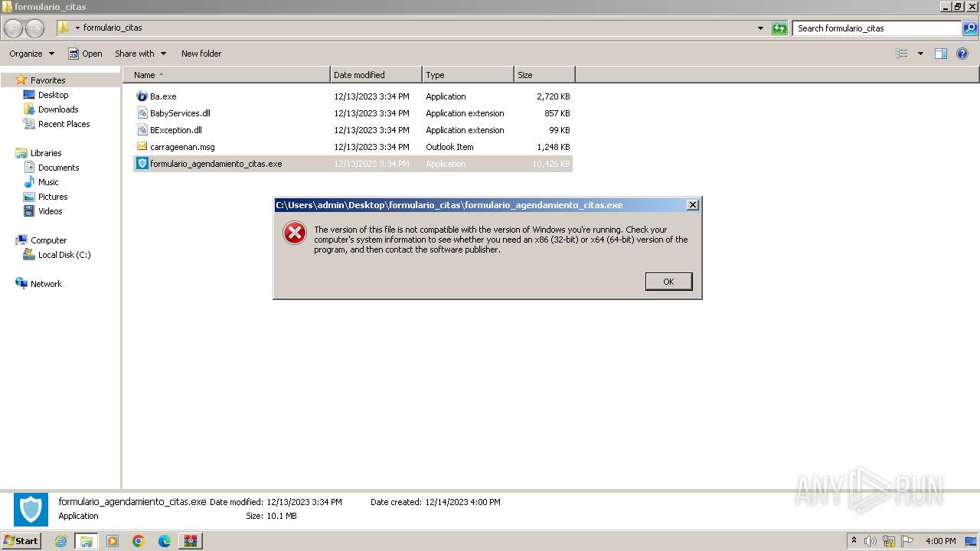This screenshot has width=980, height=551.
Task: Click the Recent Places icon
Action: coord(29,124)
